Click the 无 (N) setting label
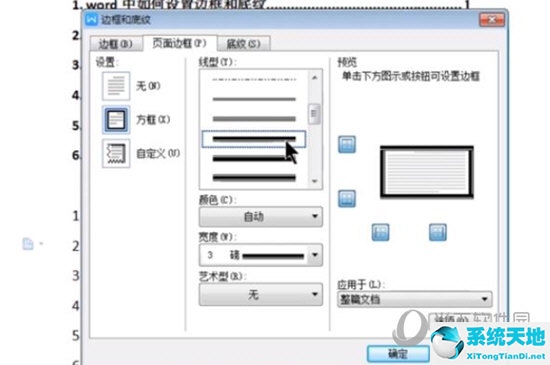550x365 pixels. click(x=148, y=86)
